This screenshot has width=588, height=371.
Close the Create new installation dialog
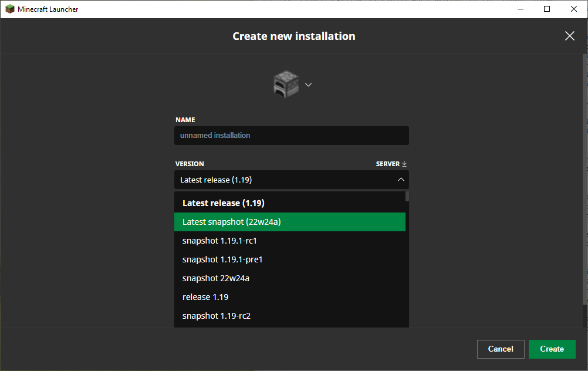[x=569, y=36]
